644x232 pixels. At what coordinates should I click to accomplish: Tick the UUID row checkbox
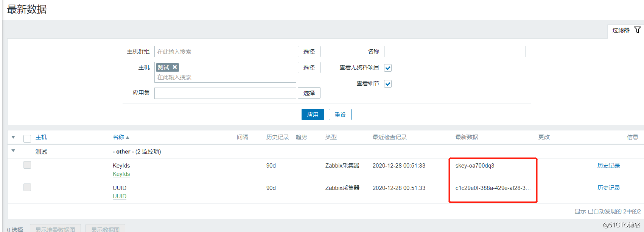tap(27, 187)
